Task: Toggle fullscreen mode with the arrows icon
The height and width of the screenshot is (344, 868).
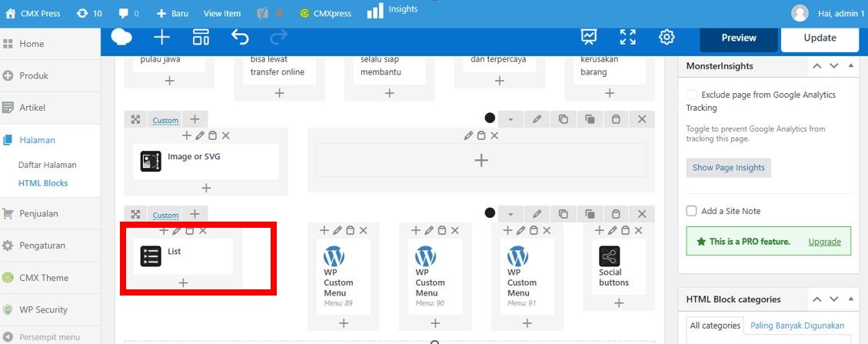Action: [628, 37]
